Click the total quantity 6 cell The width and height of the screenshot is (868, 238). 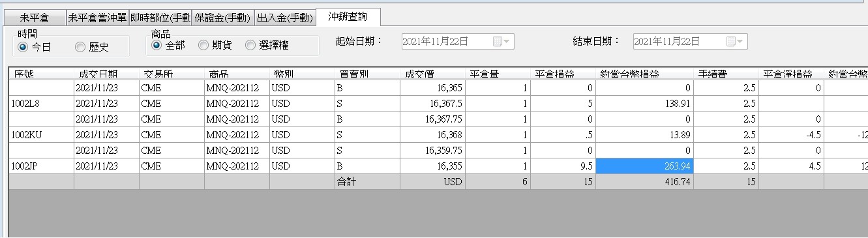[x=498, y=182]
